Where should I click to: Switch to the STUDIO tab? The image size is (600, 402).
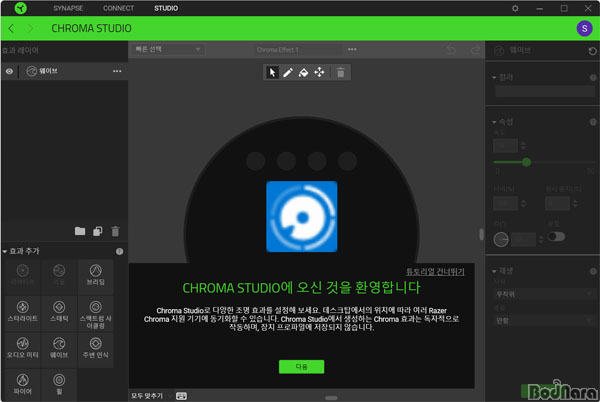pyautogui.click(x=166, y=8)
